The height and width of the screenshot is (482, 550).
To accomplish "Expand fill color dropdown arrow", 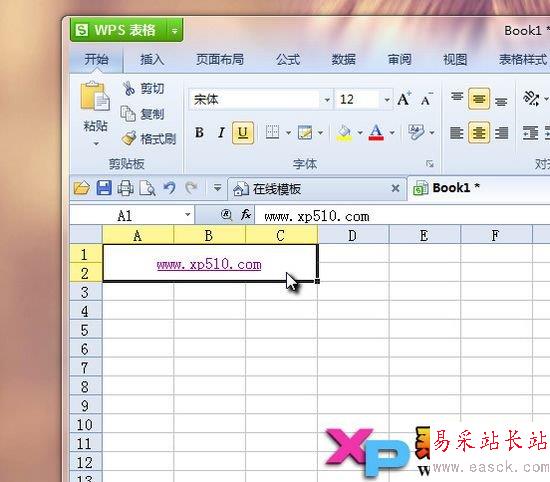I will [x=360, y=133].
